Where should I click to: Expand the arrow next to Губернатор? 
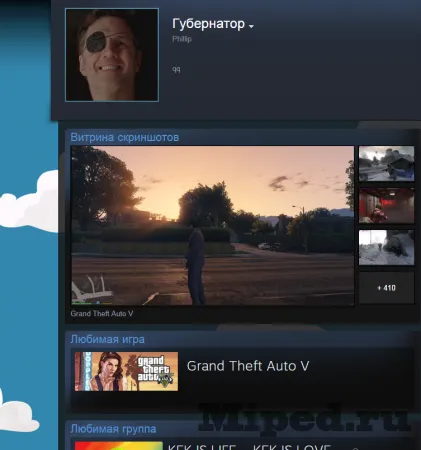tap(251, 26)
